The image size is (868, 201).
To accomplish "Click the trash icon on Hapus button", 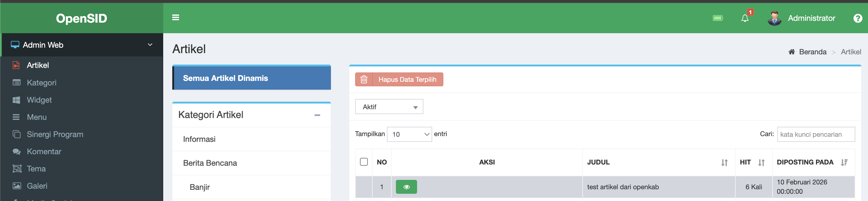I will [x=364, y=79].
